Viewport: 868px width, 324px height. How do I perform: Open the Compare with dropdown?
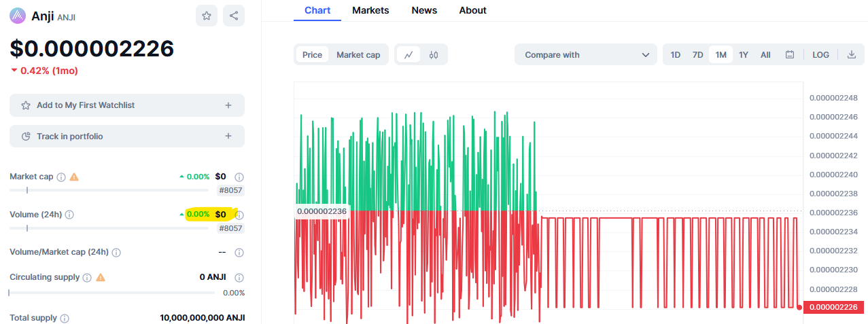[586, 55]
